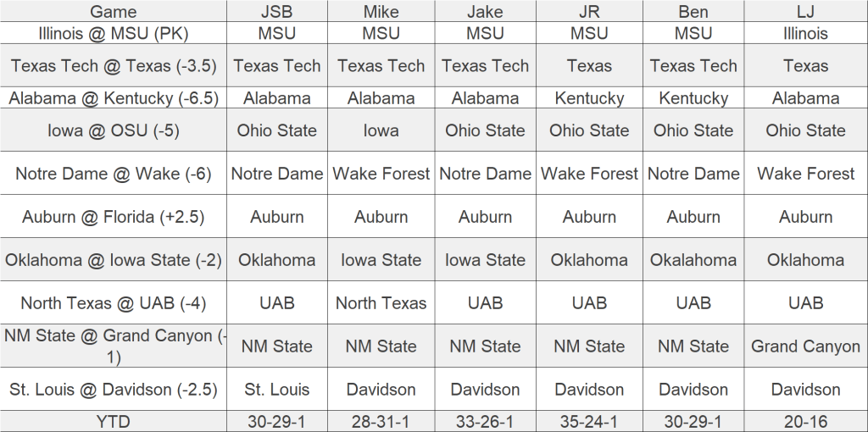Click the Iowa @ OSU (-5) game cell
Screen dimensions: 868x432
(113, 130)
